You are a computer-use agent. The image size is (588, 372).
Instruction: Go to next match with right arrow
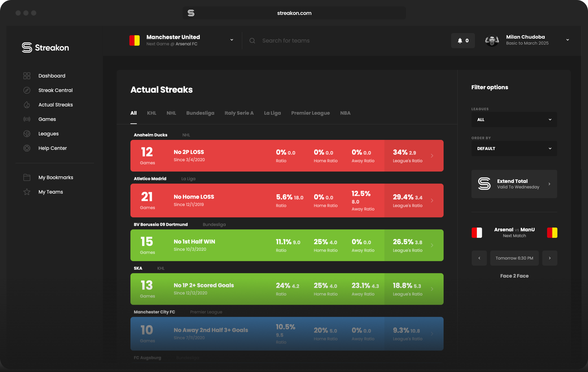[550, 258]
